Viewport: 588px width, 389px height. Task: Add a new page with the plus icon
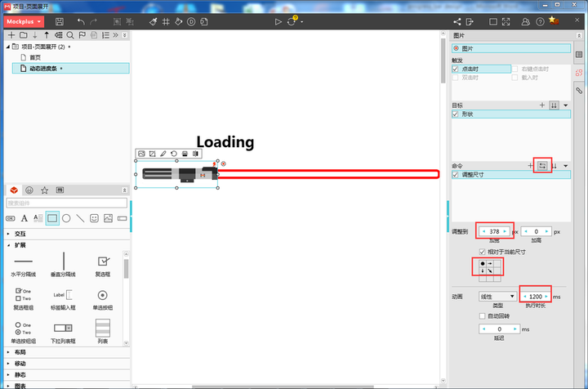click(11, 35)
